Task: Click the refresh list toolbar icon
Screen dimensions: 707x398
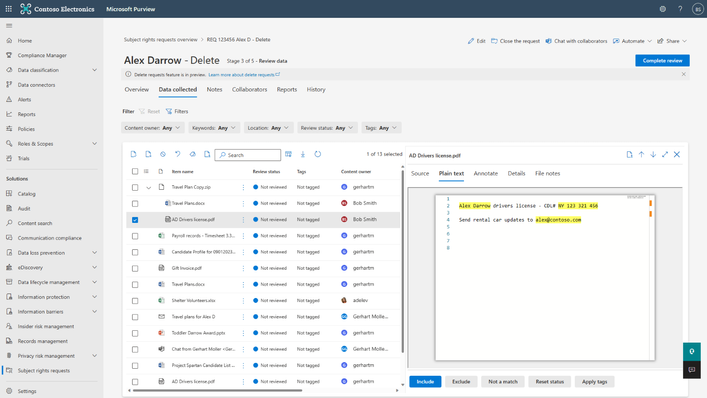Action: 317,154
